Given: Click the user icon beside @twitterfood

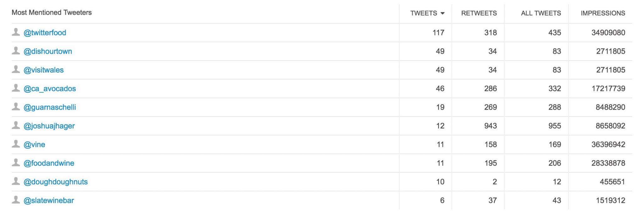Looking at the screenshot, I should click(16, 32).
